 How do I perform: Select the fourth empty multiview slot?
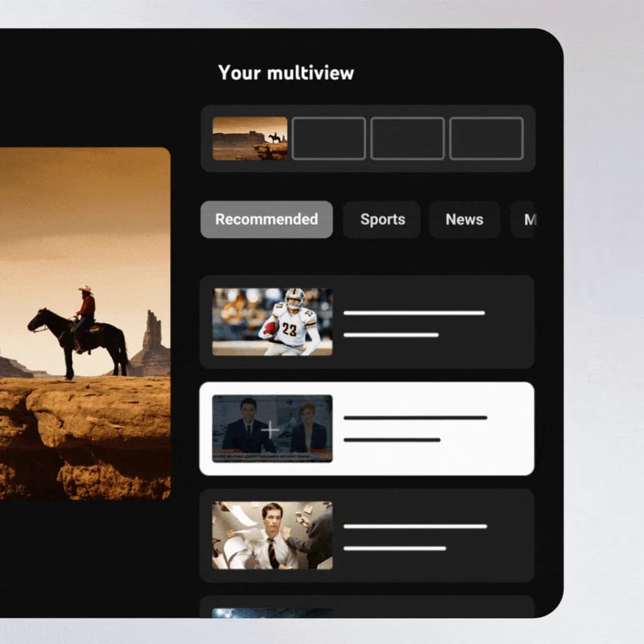tap(487, 138)
